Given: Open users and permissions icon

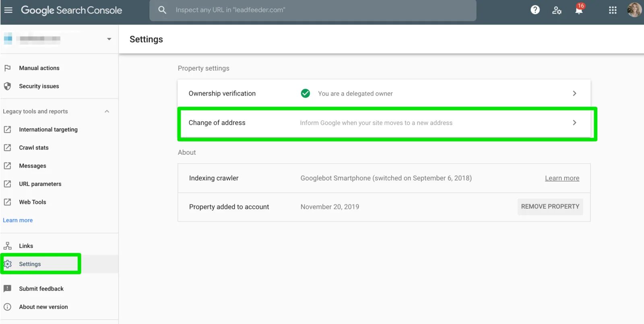Looking at the screenshot, I should 557,10.
